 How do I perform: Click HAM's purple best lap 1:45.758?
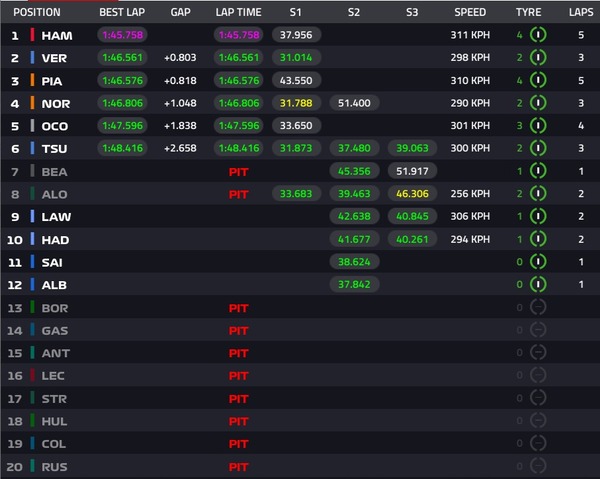(122, 35)
